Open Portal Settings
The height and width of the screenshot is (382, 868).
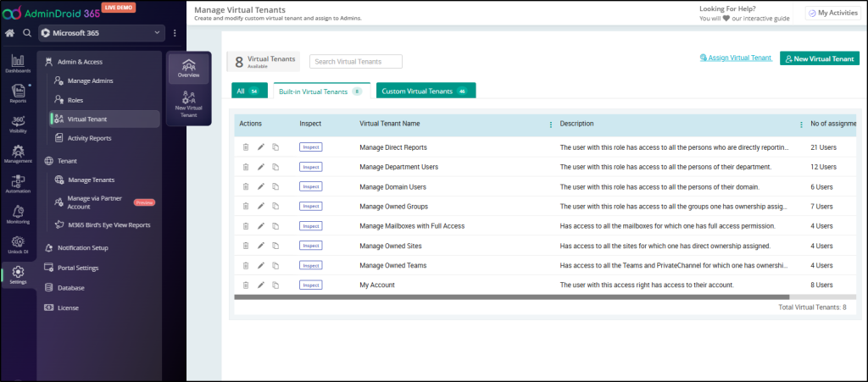[x=78, y=269]
